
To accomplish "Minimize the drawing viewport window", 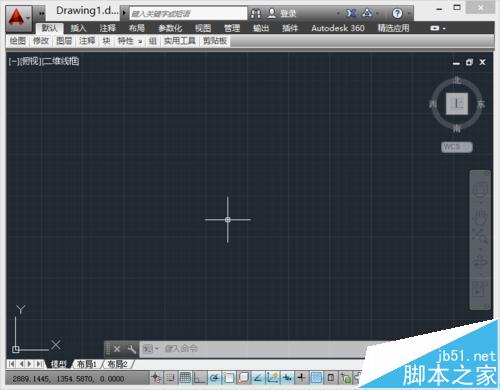I will [x=456, y=63].
